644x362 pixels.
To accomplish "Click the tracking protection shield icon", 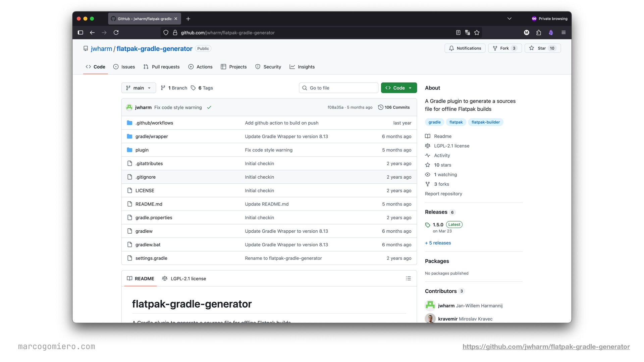I will (x=166, y=33).
